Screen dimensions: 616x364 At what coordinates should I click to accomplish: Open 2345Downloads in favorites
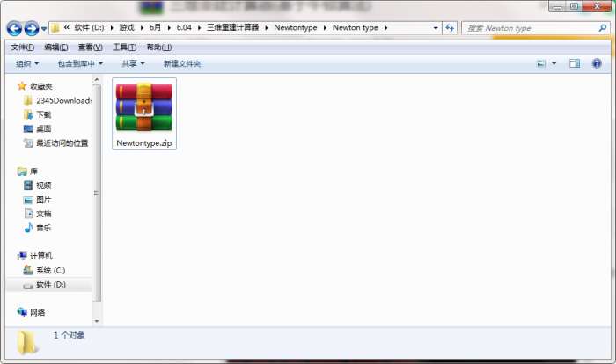[63, 100]
